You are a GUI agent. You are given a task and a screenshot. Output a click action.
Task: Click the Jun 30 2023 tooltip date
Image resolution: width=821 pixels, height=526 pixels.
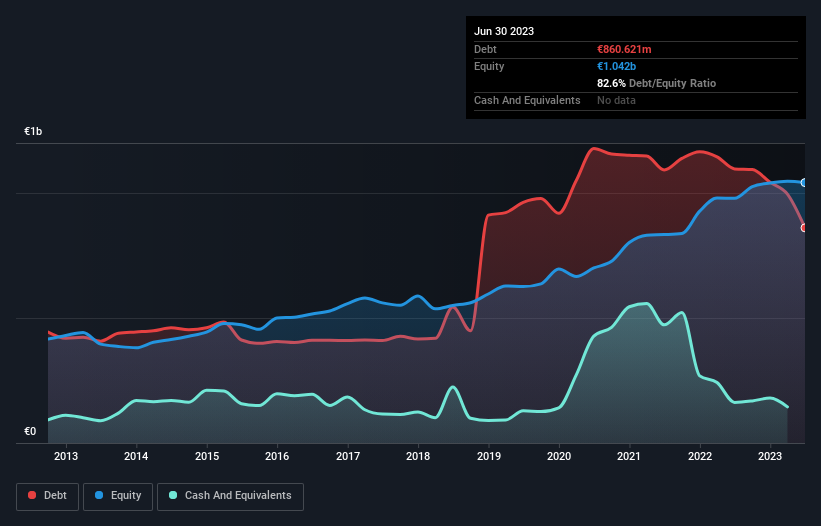pyautogui.click(x=504, y=31)
